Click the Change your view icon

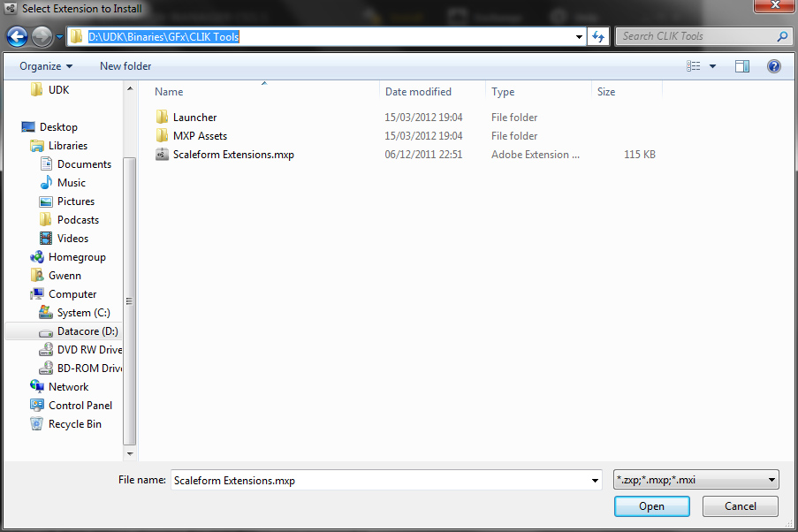coord(693,66)
